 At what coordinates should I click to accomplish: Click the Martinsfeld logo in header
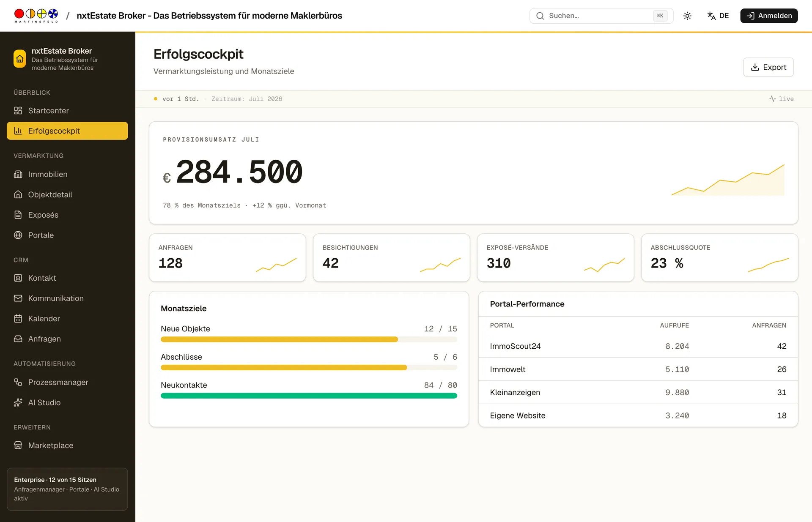coord(36,16)
